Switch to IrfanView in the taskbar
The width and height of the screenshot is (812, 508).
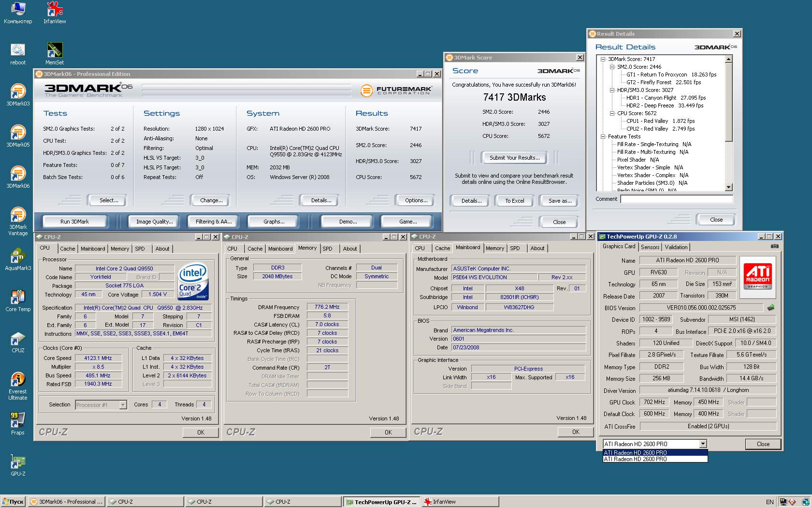click(x=460, y=502)
